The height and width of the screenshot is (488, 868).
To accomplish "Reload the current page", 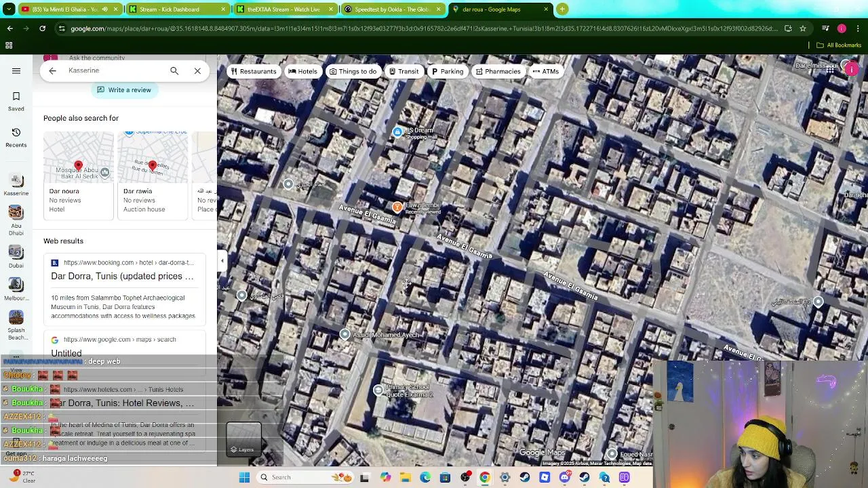I will pos(42,28).
